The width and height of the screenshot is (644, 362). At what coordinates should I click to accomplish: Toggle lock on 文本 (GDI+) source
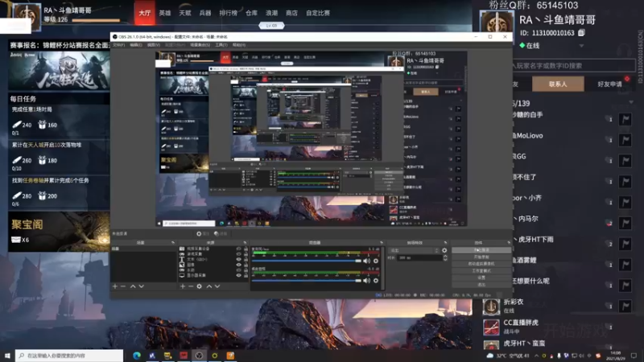[246, 259]
